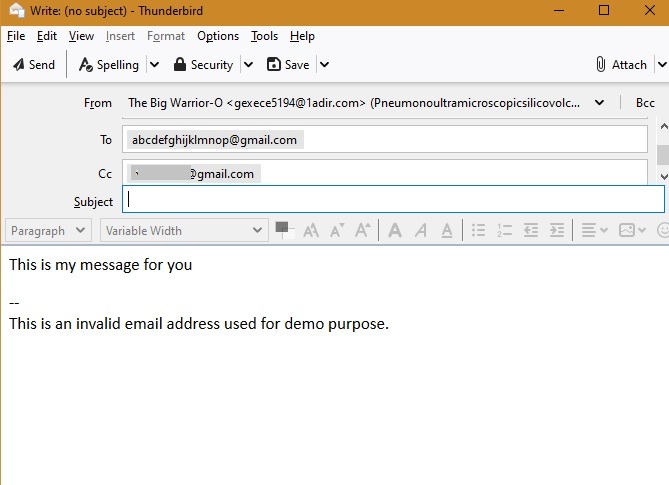
Task: Open the Help menu
Action: pyautogui.click(x=302, y=36)
